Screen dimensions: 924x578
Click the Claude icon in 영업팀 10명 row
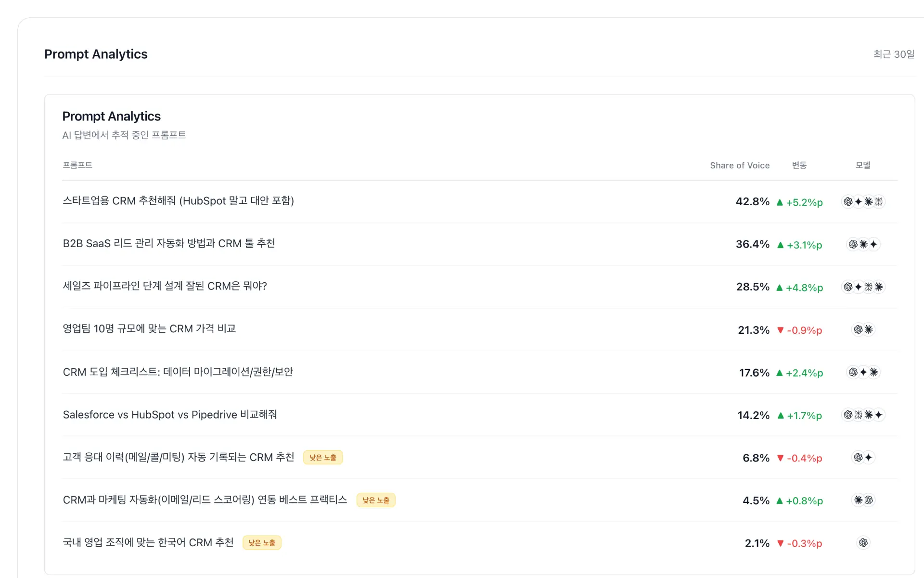(x=869, y=329)
